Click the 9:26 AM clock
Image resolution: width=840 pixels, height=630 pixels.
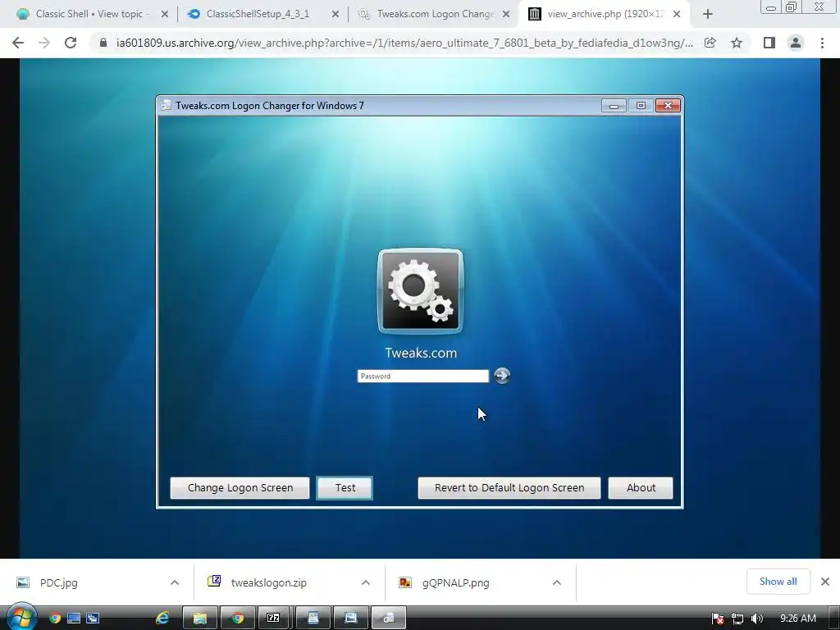click(798, 619)
